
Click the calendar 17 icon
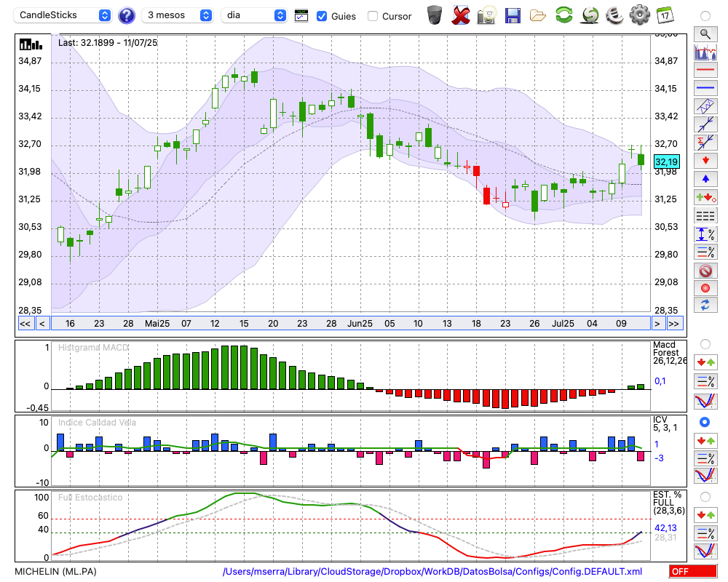click(665, 15)
